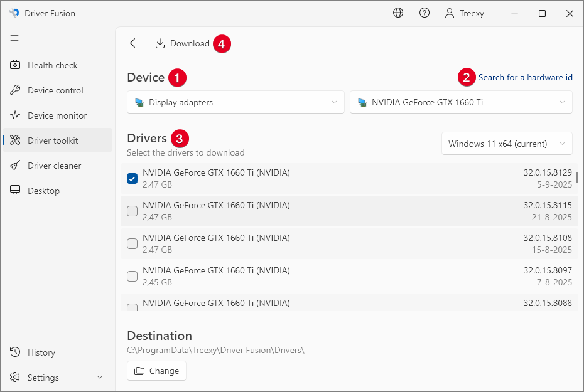
Task: Click date 5-9-2025
Action: click(x=554, y=184)
